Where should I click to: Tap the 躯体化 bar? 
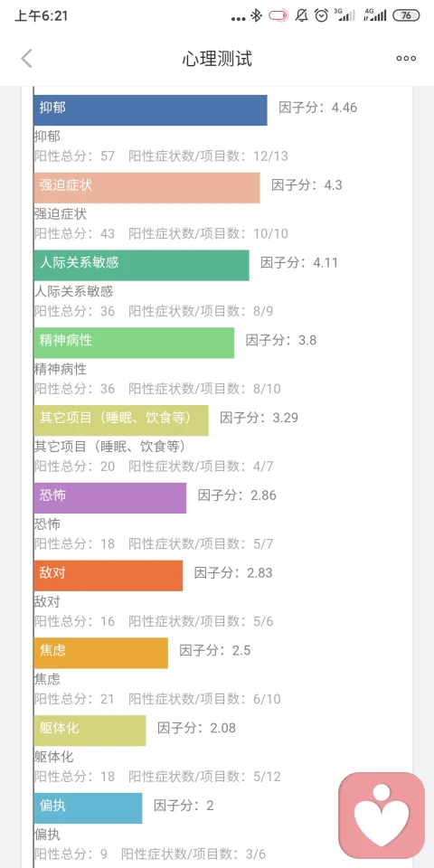[x=90, y=731]
